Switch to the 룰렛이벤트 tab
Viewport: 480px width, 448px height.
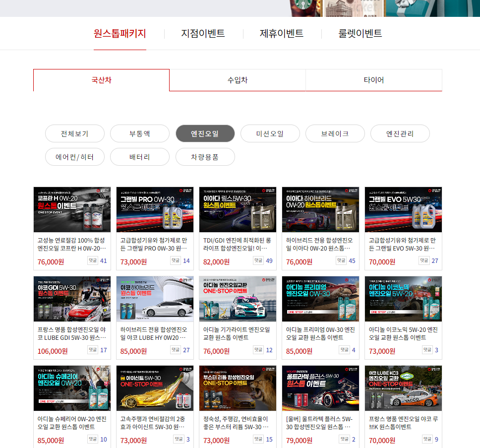tap(360, 33)
